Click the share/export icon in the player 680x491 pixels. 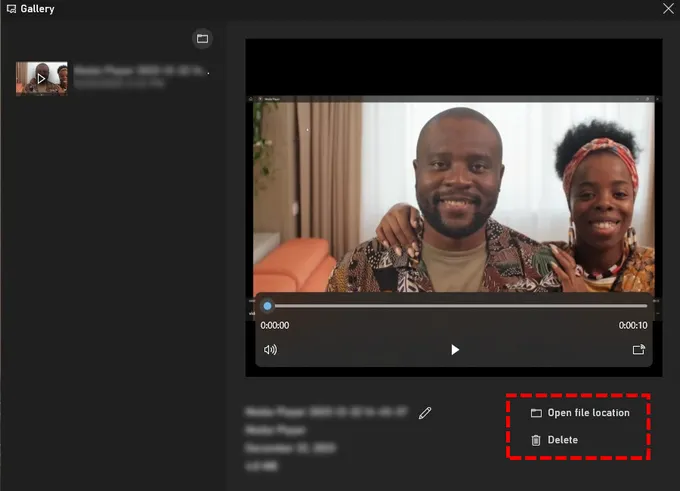[x=638, y=350]
